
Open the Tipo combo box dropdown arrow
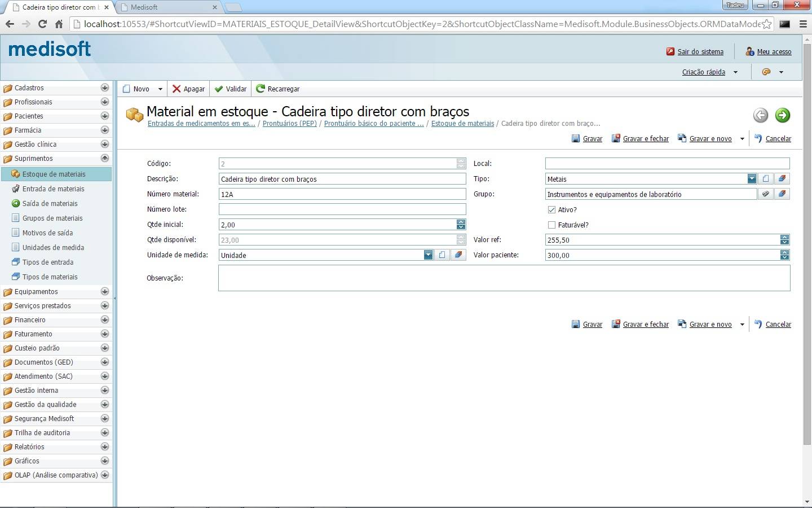(752, 178)
